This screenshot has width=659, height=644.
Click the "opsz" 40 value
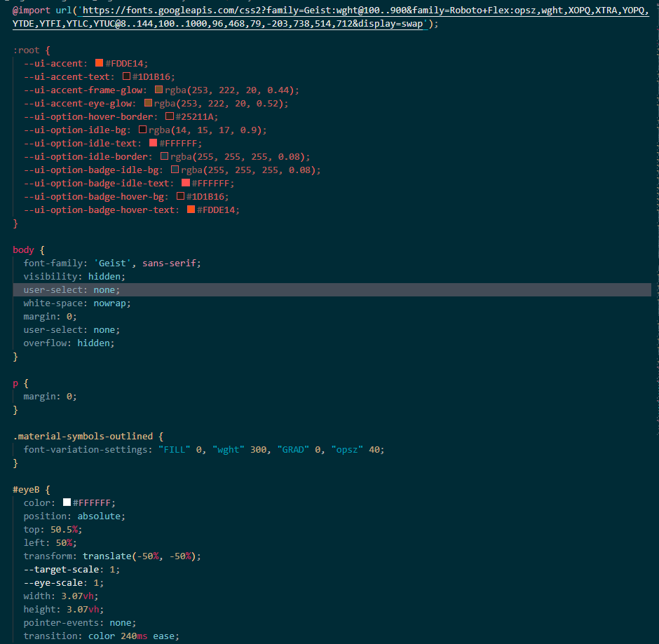(355, 449)
